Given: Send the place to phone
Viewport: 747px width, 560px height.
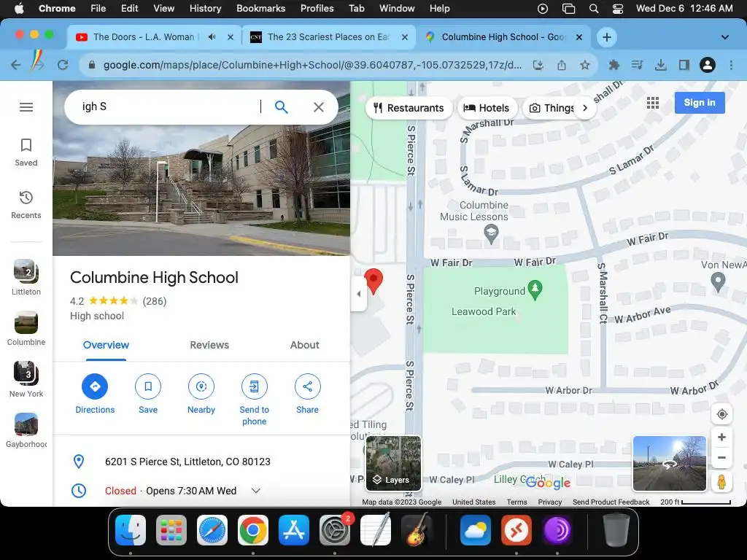Looking at the screenshot, I should 255,400.
